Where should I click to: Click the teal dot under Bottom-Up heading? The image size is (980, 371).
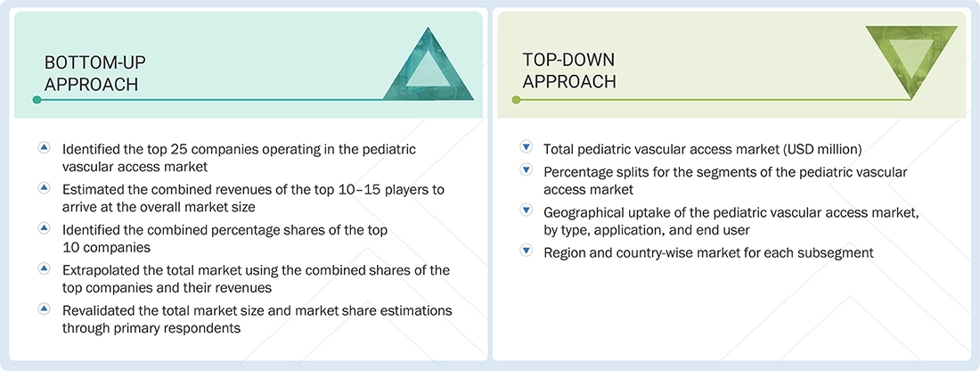37,100
